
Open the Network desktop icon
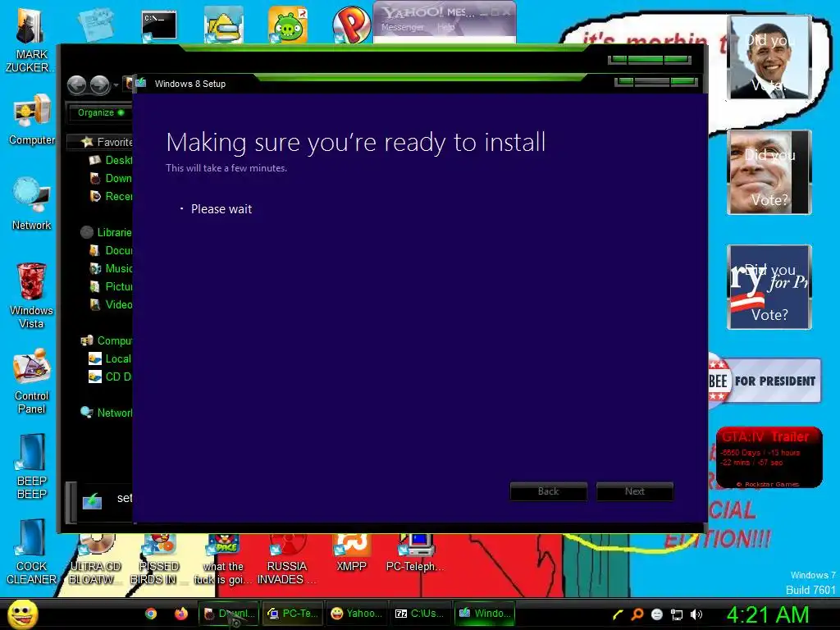click(31, 203)
